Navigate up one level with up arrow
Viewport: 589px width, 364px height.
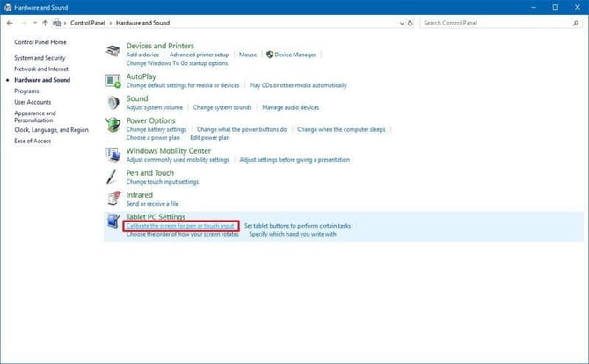point(45,23)
